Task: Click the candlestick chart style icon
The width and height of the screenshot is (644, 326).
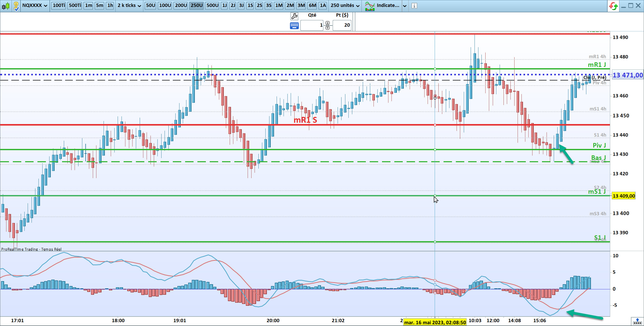Action: point(6,5)
